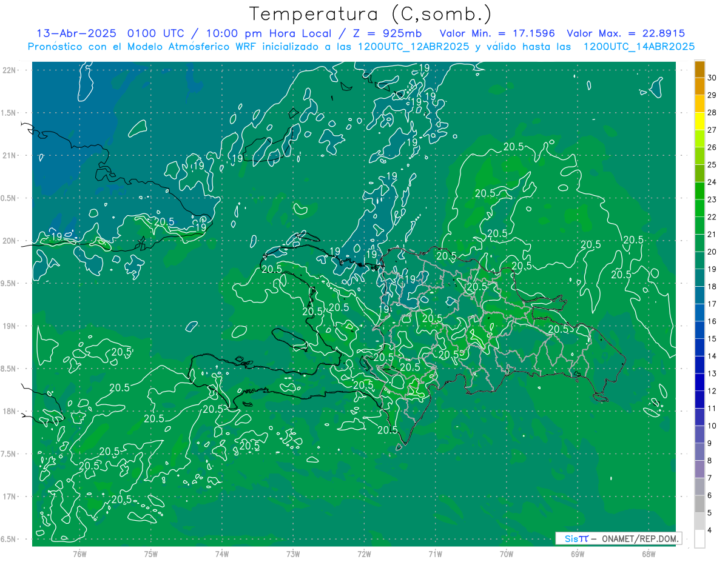The width and height of the screenshot is (728, 562).
Task: Click the "1200UTC_14ABR2025" valid-until time
Action: 638,47
